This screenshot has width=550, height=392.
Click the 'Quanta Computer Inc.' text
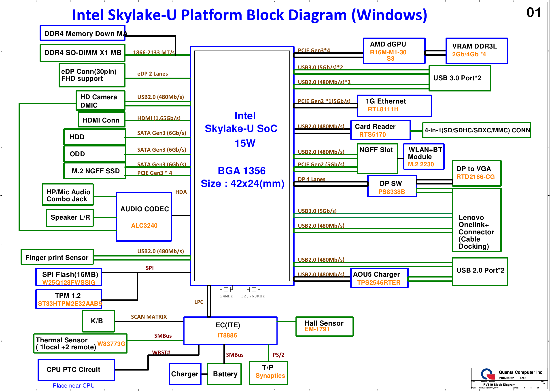pyautogui.click(x=521, y=373)
